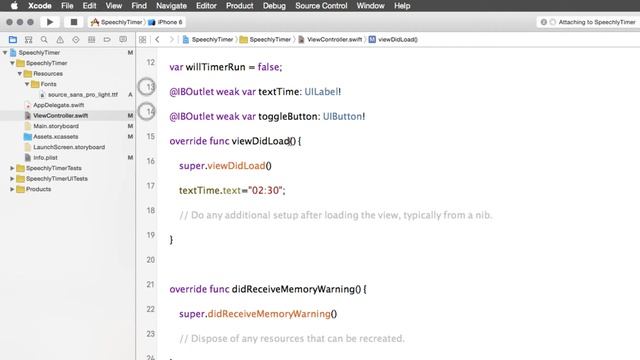Open the Report navigator icon
The height and width of the screenshot is (360, 640).
tap(123, 40)
